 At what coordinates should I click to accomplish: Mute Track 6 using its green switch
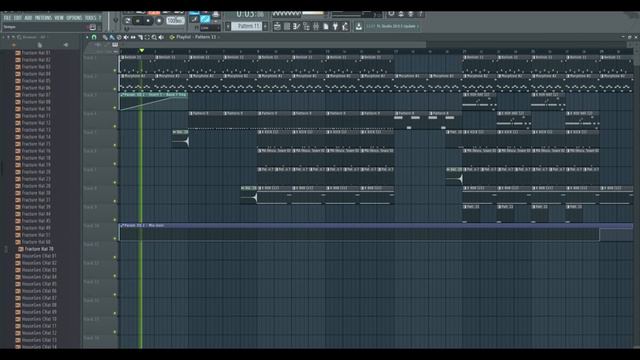pos(115,164)
